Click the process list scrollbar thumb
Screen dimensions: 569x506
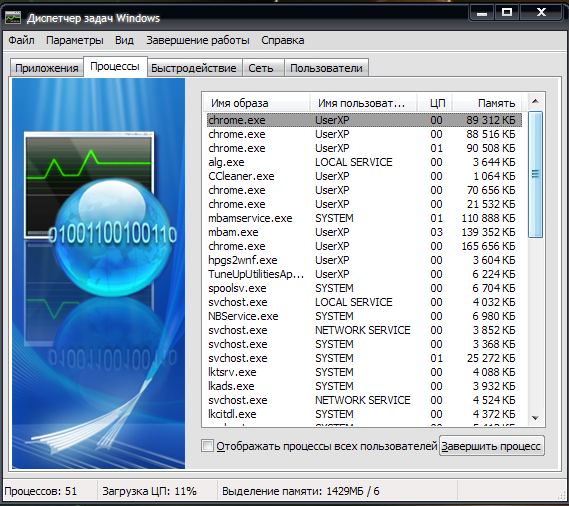click(x=535, y=174)
